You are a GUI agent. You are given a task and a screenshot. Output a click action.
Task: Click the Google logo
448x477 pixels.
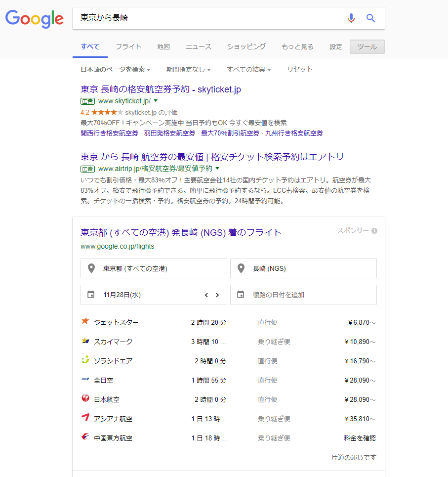pos(35,19)
